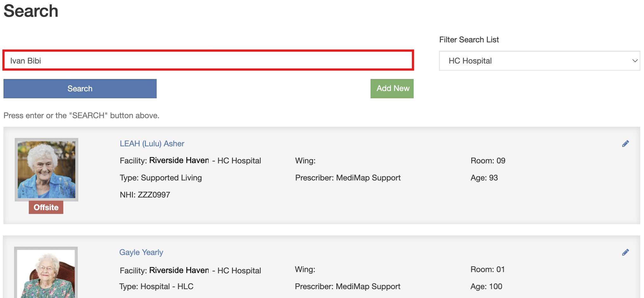
Task: Click the edit pencil for Leah Asher
Action: tap(625, 144)
